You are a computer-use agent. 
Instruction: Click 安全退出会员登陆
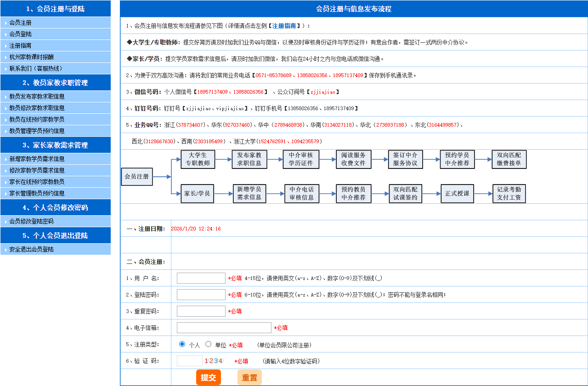point(31,249)
